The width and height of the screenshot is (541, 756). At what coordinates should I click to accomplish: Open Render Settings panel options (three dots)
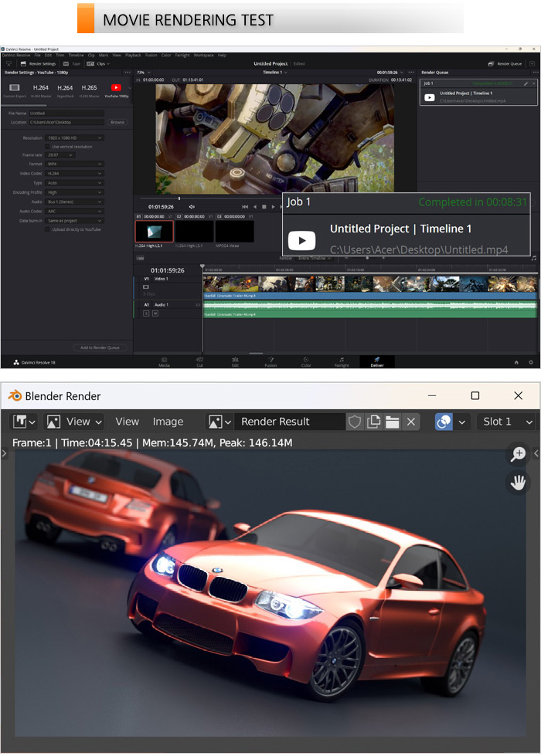pyautogui.click(x=128, y=73)
